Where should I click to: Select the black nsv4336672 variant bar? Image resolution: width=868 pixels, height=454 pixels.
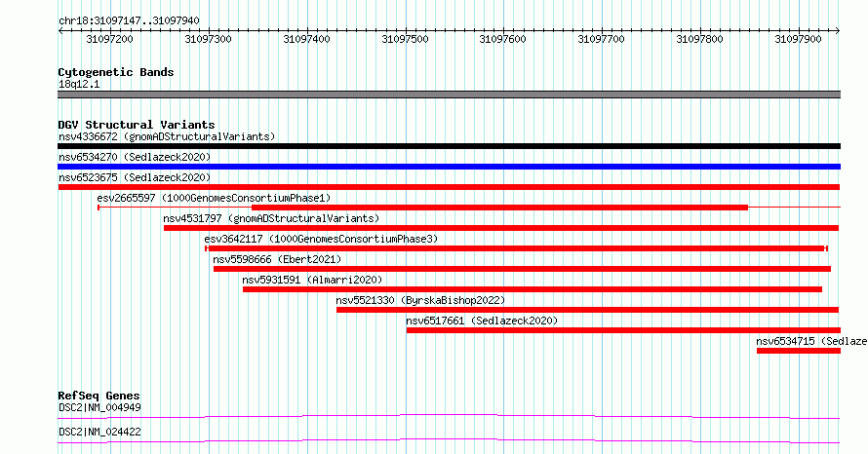pos(449,146)
